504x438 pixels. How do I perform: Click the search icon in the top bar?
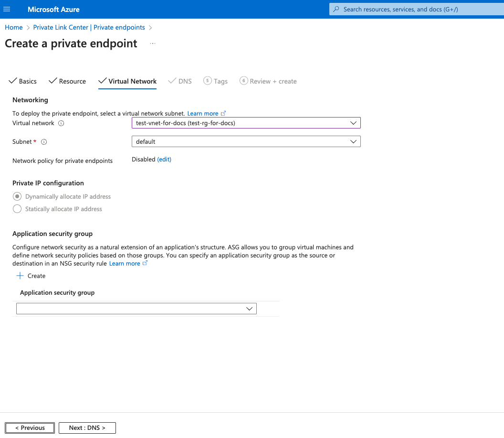[336, 9]
